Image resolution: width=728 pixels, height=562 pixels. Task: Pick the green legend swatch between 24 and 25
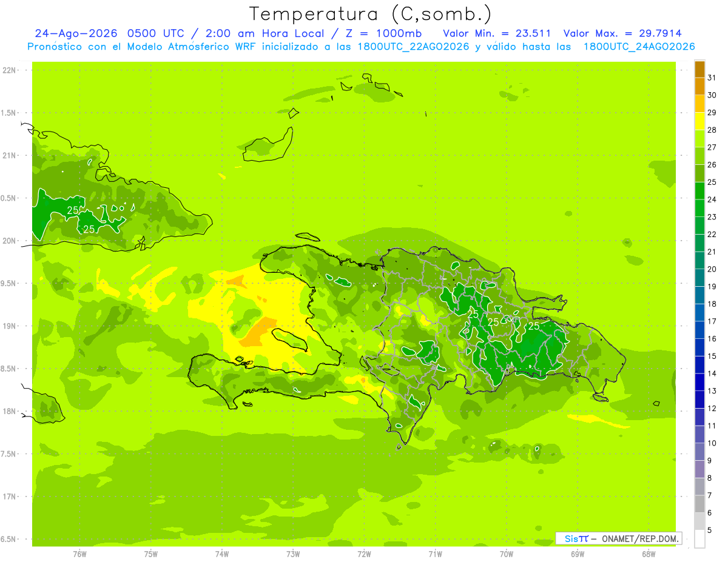(x=699, y=191)
